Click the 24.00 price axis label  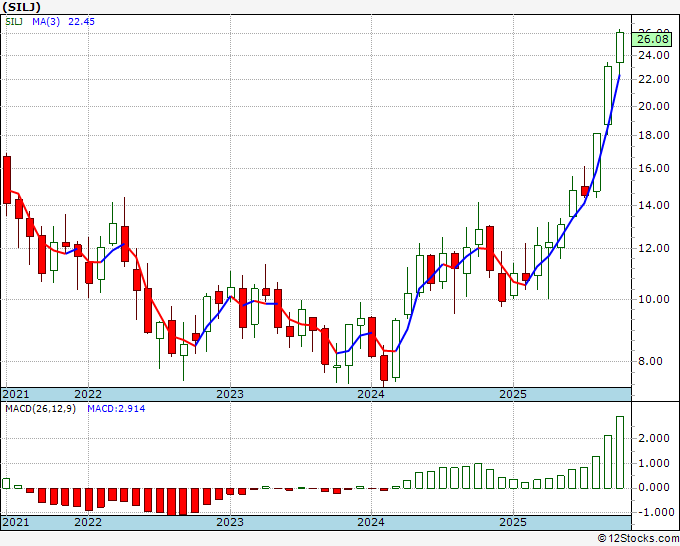coord(654,55)
